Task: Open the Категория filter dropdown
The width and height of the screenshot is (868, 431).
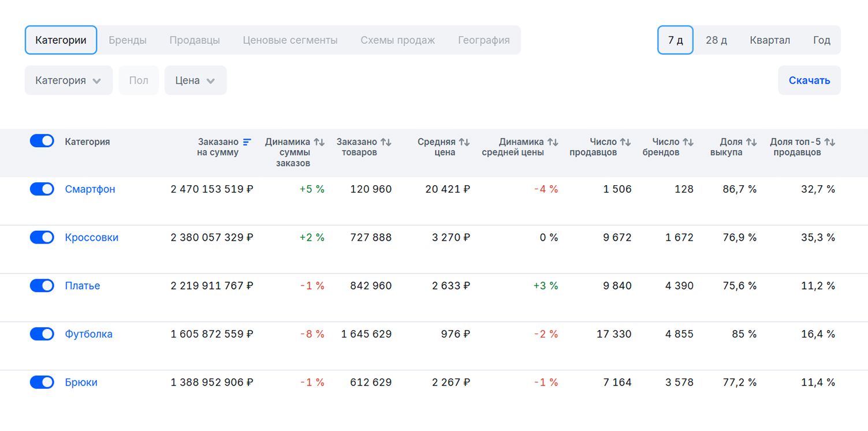Action: click(x=69, y=80)
